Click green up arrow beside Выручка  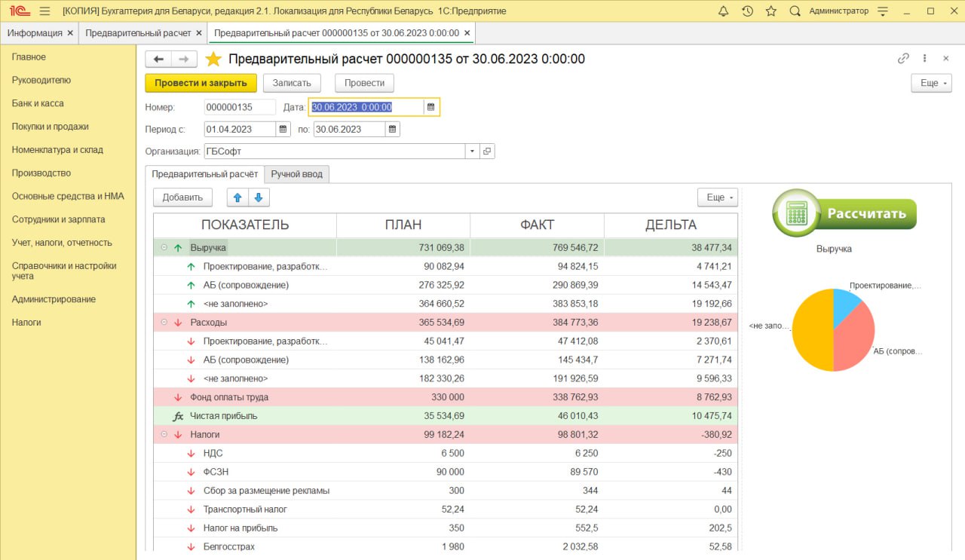[x=178, y=247]
